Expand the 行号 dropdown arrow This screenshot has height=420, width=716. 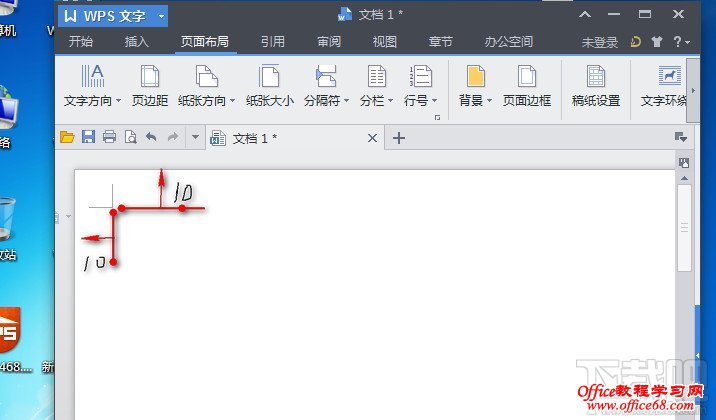pyautogui.click(x=434, y=100)
